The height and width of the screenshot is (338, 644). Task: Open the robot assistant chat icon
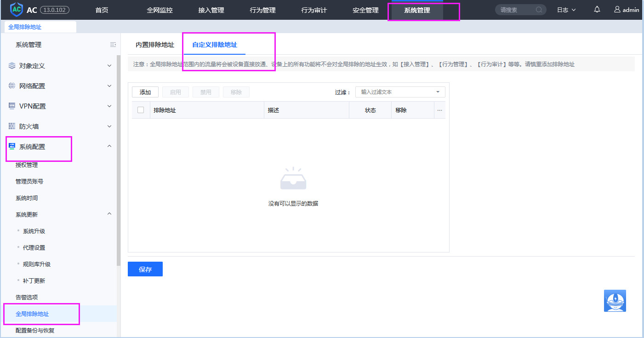click(615, 301)
